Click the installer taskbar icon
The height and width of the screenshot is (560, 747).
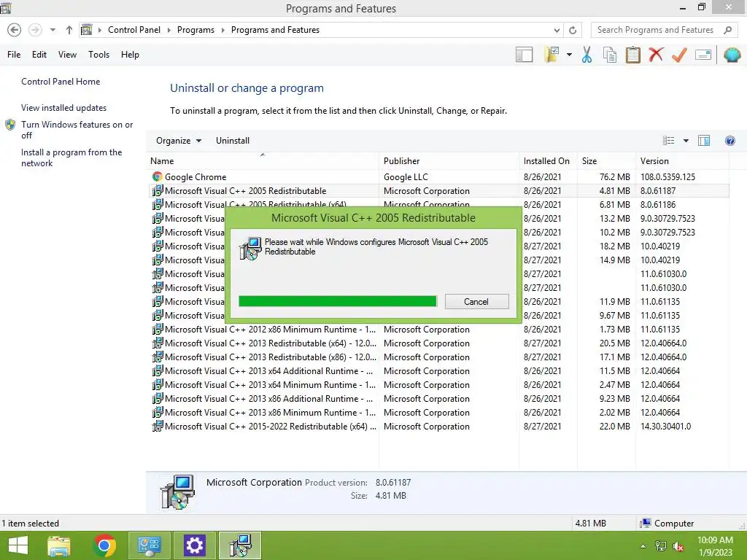pyautogui.click(x=239, y=545)
